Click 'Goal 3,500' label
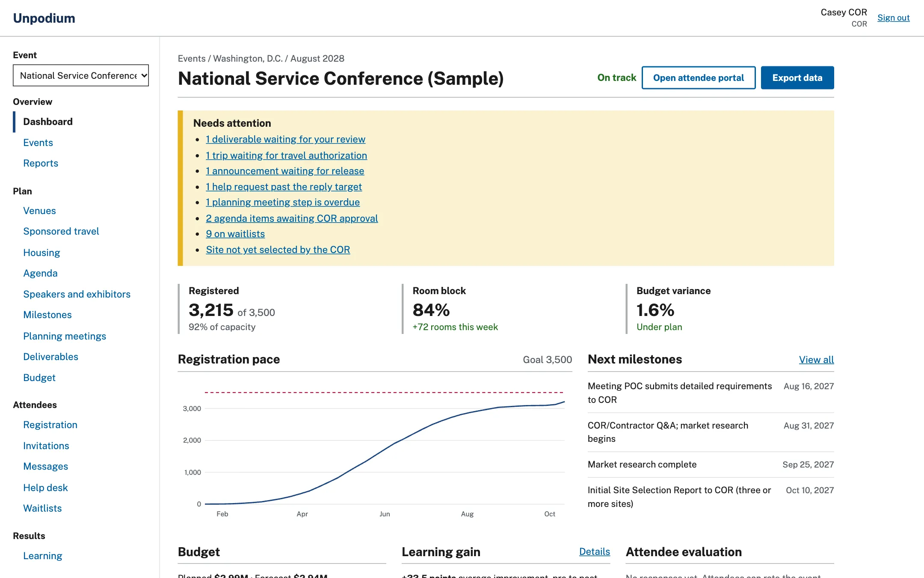The image size is (924, 578). pos(547,360)
